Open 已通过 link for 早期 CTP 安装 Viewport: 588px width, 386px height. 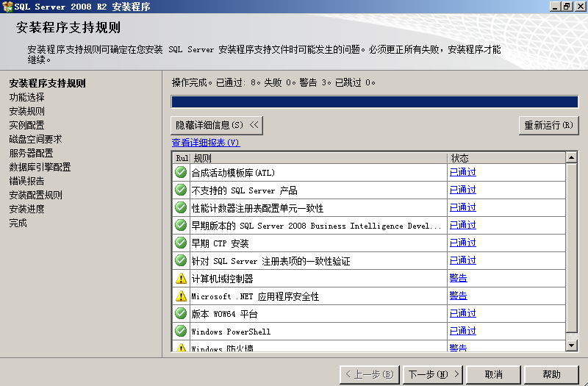(x=463, y=243)
